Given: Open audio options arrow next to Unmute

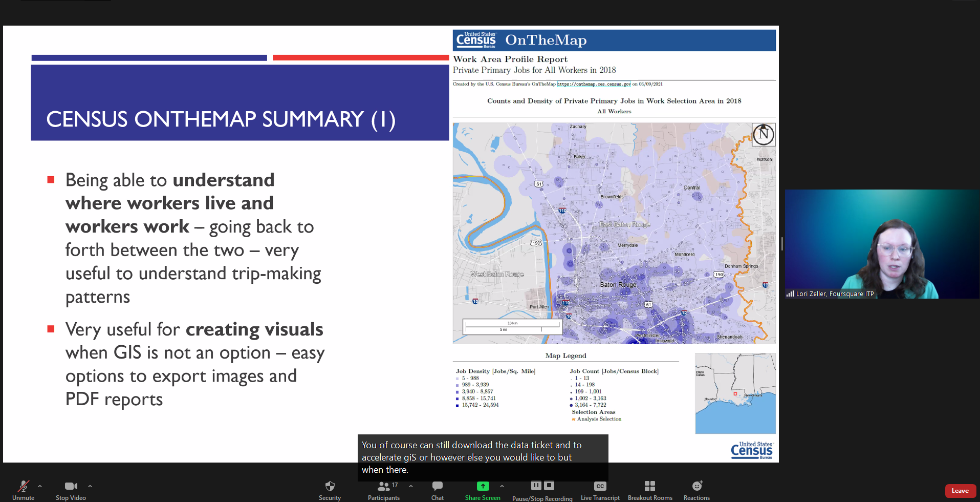Looking at the screenshot, I should point(40,486).
